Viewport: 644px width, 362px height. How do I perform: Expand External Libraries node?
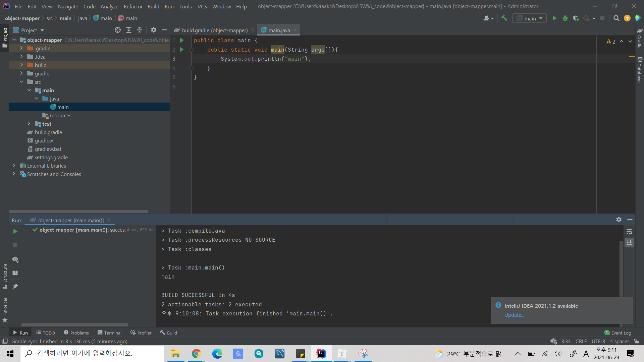click(14, 166)
